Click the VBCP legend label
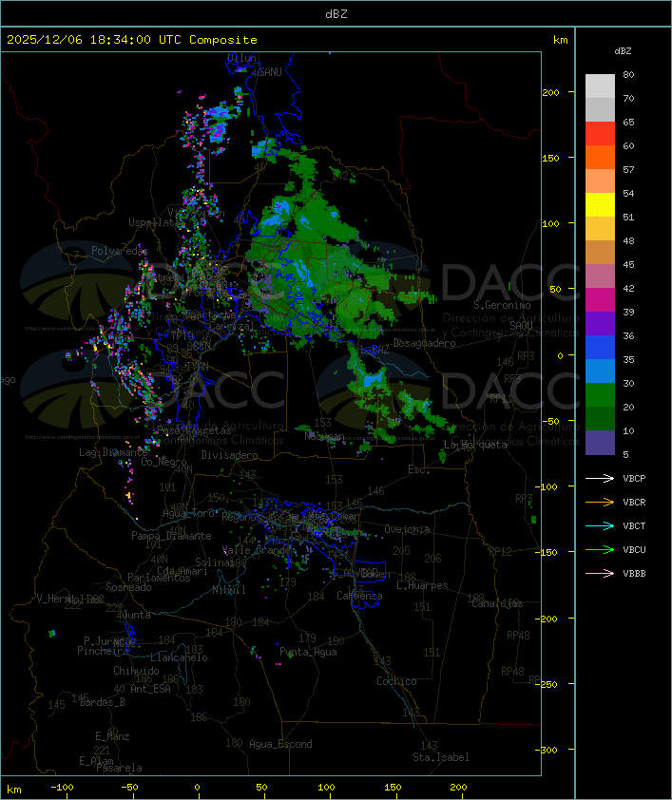672x800 pixels. click(x=634, y=478)
